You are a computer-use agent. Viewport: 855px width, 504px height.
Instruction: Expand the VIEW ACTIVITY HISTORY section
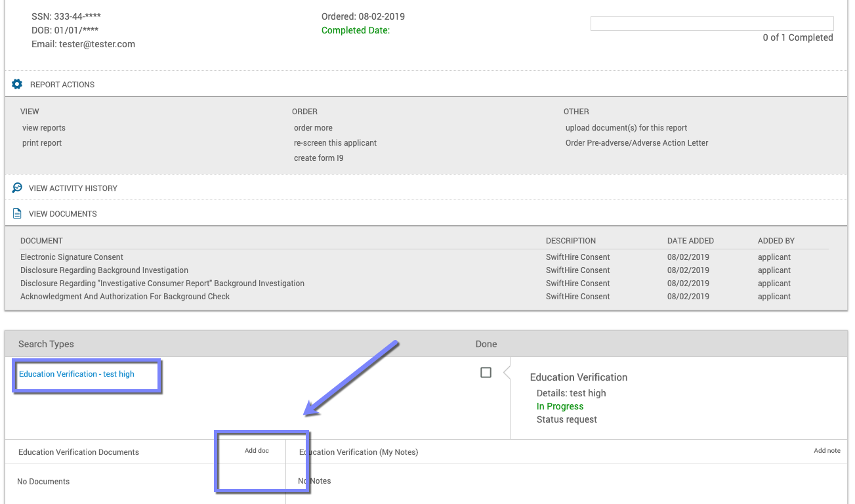click(x=73, y=188)
